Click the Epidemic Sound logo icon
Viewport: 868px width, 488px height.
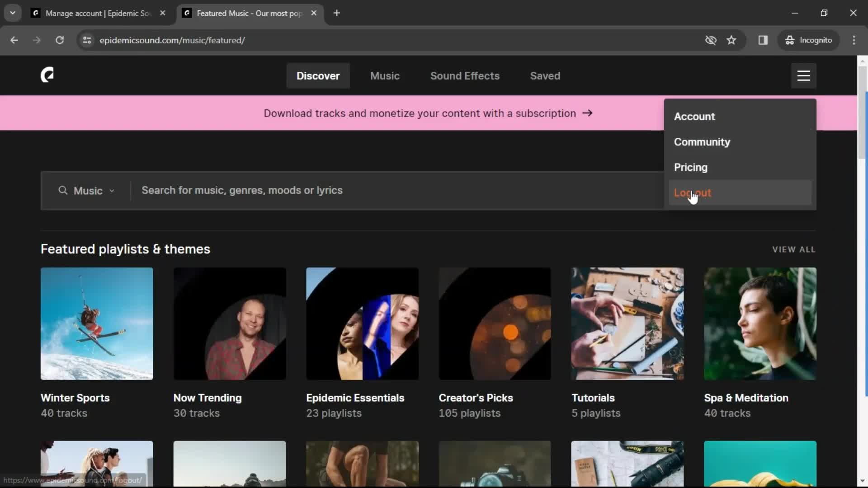(x=47, y=75)
